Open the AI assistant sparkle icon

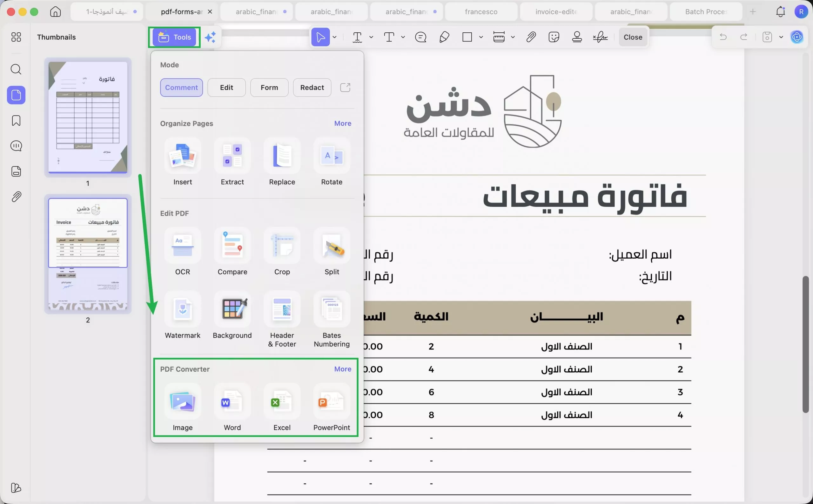coord(211,37)
